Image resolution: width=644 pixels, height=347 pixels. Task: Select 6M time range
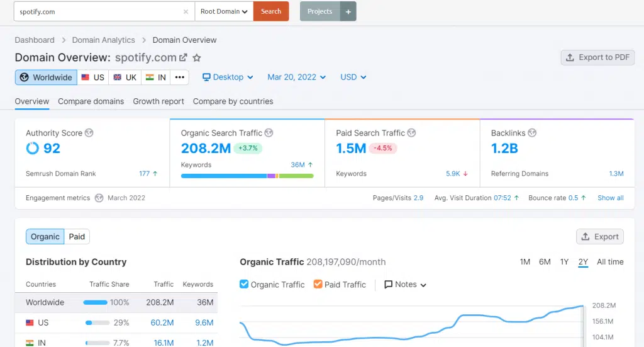pos(545,262)
